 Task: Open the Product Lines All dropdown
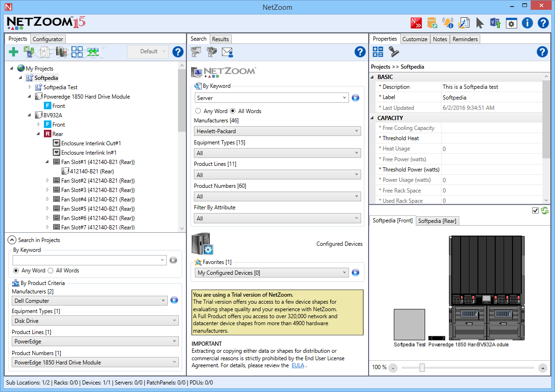coord(277,175)
